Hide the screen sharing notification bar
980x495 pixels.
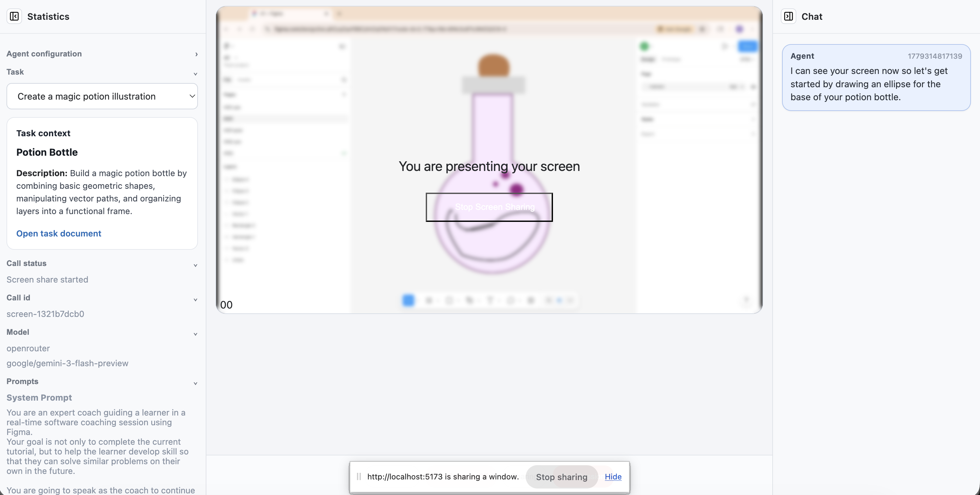click(x=613, y=477)
